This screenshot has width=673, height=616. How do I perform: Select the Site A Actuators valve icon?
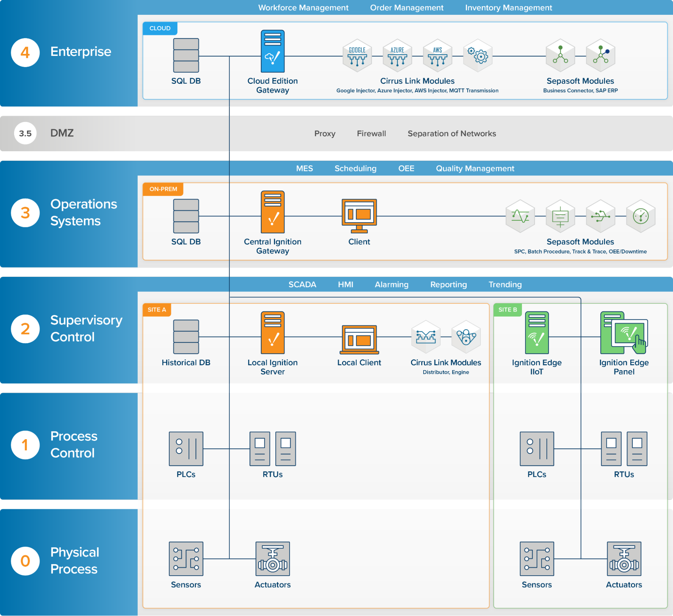pos(272,558)
